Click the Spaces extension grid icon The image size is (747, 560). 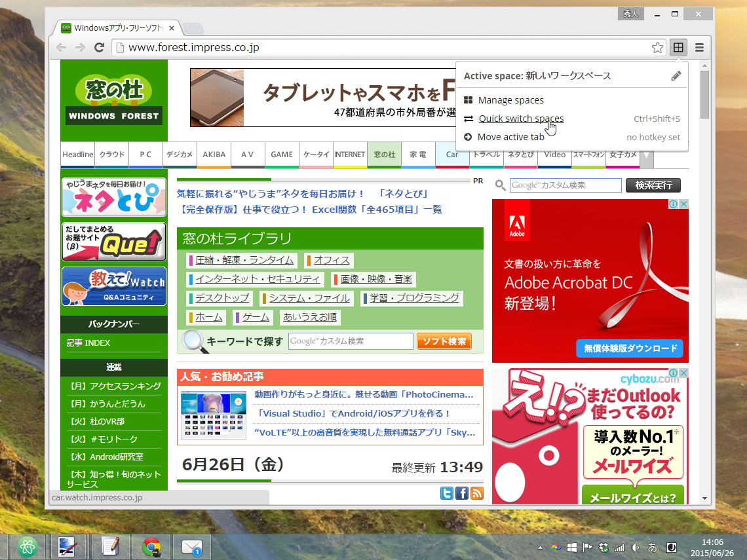678,47
